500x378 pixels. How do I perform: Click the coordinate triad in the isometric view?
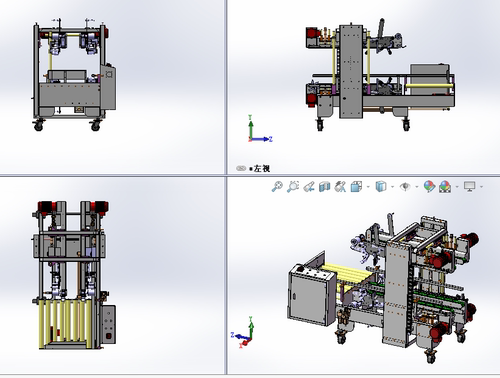(x=243, y=332)
